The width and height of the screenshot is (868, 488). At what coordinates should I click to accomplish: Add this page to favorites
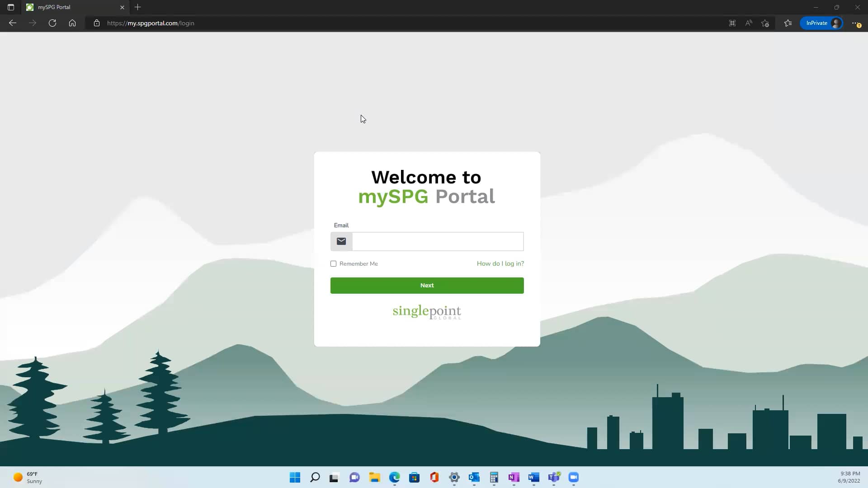point(765,23)
